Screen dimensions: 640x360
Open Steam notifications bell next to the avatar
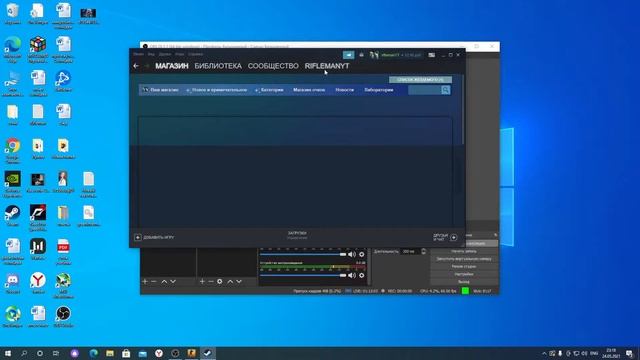[x=361, y=55]
